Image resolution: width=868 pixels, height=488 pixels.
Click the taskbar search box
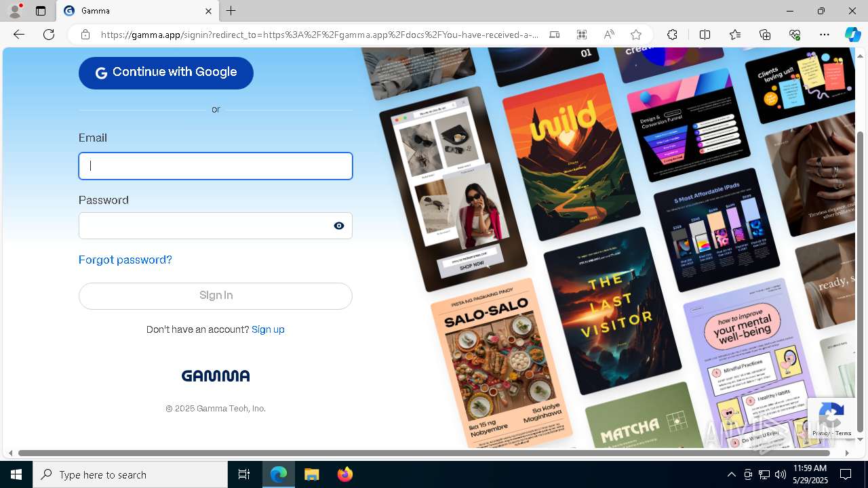coord(130,474)
